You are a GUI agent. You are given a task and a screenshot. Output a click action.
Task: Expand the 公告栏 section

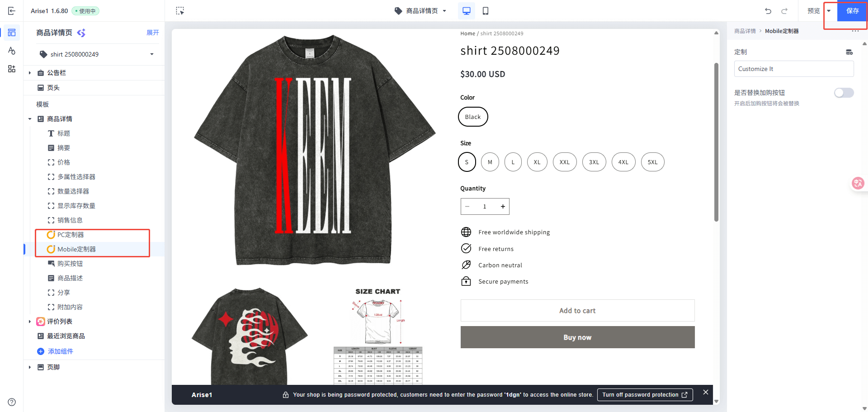pyautogui.click(x=30, y=73)
